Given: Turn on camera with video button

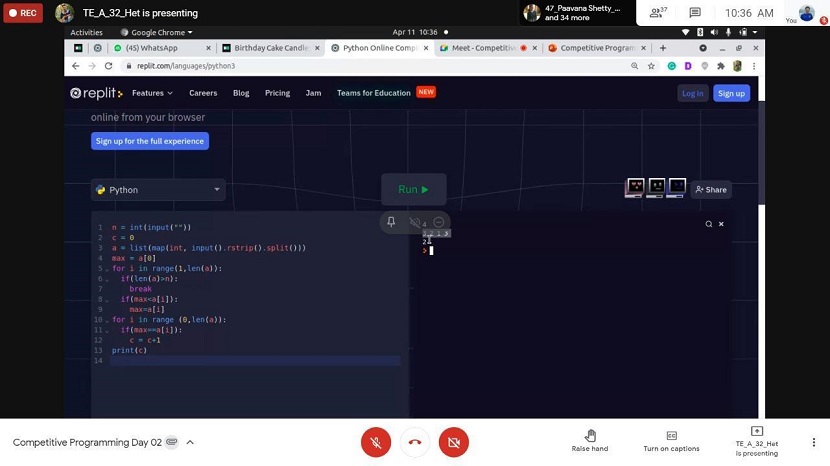Looking at the screenshot, I should (453, 442).
